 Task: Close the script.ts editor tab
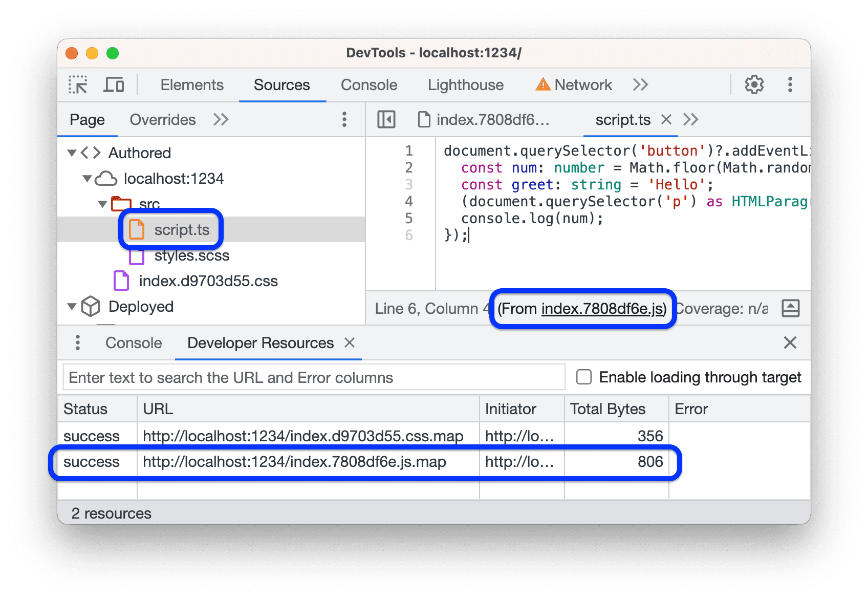point(666,119)
